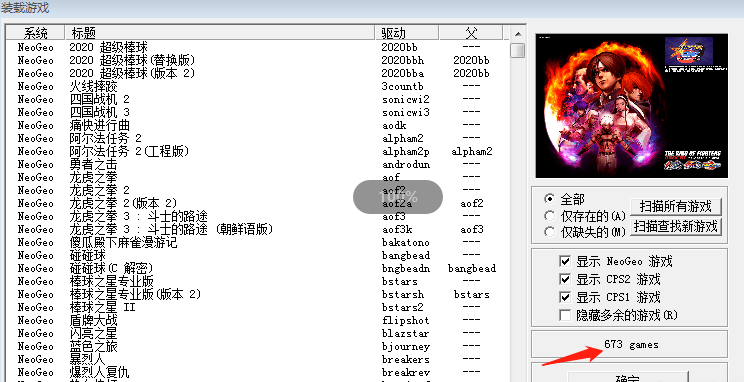Click the scrollbar up arrow
The height and width of the screenshot is (382, 744).
518,34
